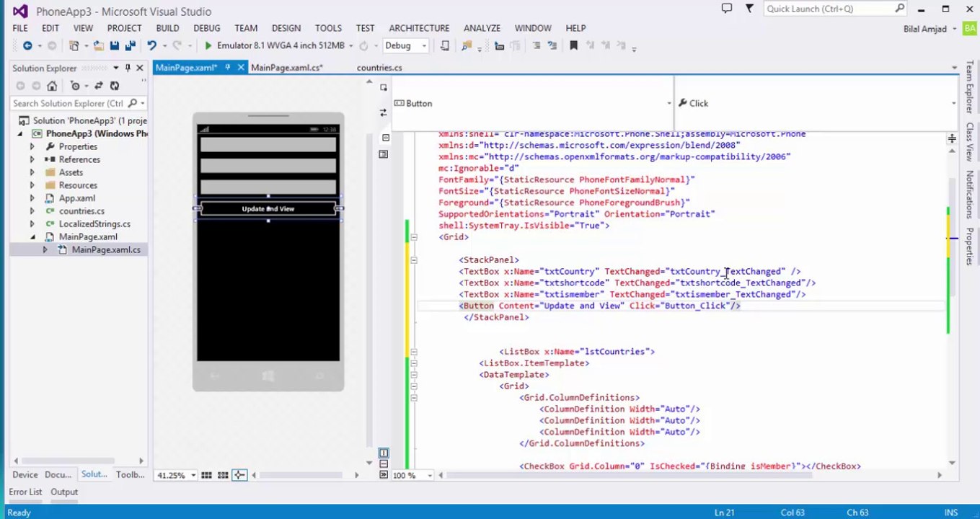
Task: Open the code editor 100 % zoom dropdown
Action: 430,475
